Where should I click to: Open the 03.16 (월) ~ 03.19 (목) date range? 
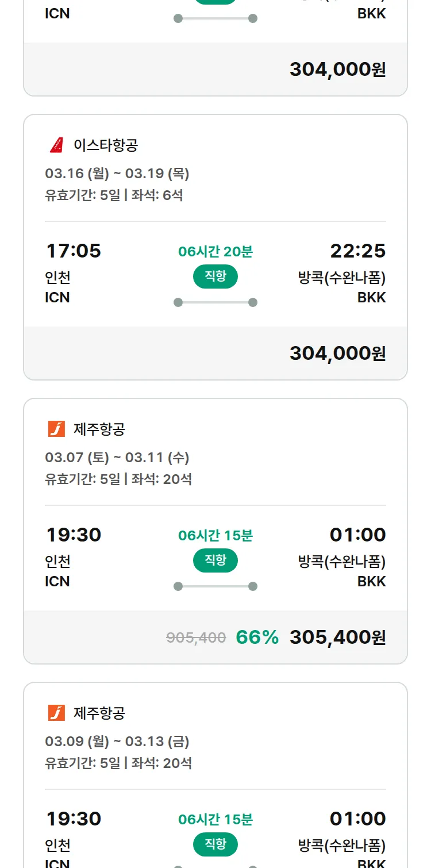tap(117, 174)
